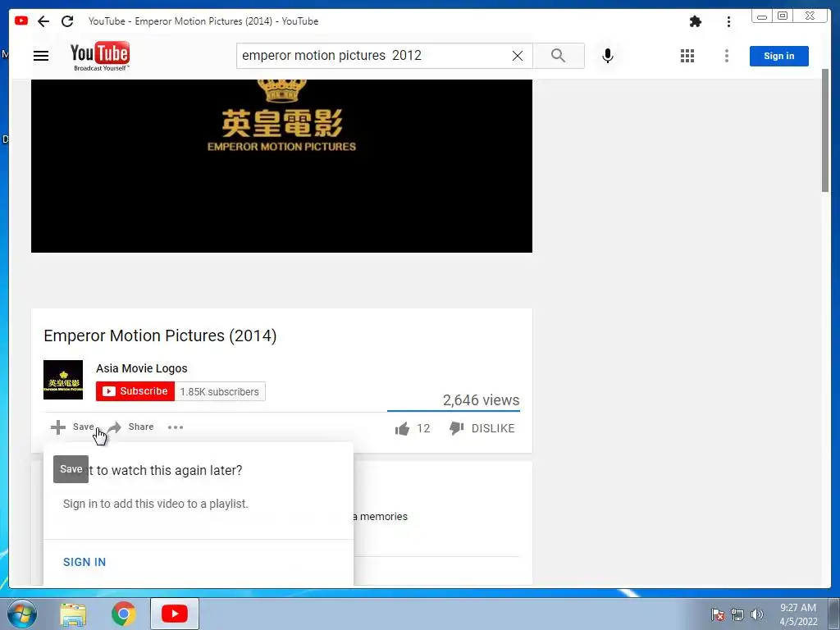Click the YouTube taskbar app button
This screenshot has width=840, height=630.
(x=175, y=614)
